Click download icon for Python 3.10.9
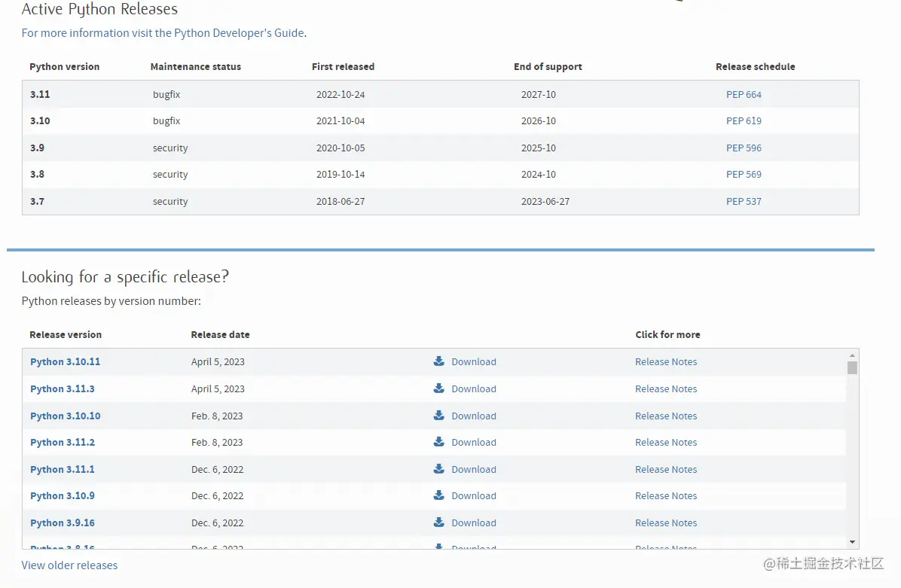The width and height of the screenshot is (901, 588). [438, 495]
